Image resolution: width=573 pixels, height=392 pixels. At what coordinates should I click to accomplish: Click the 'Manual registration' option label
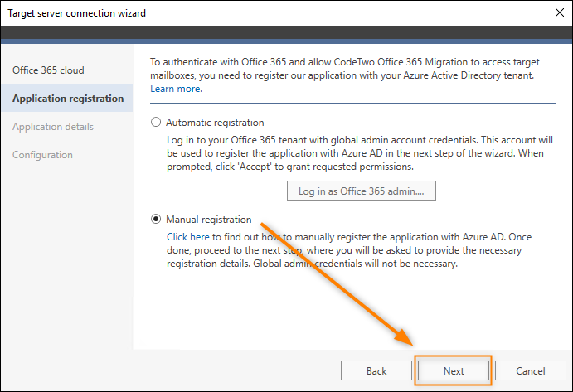click(x=209, y=219)
